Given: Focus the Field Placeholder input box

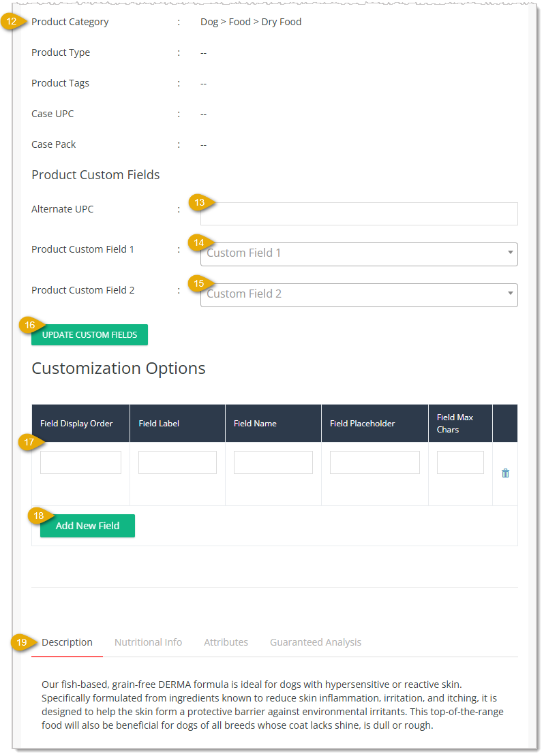Looking at the screenshot, I should tap(374, 462).
